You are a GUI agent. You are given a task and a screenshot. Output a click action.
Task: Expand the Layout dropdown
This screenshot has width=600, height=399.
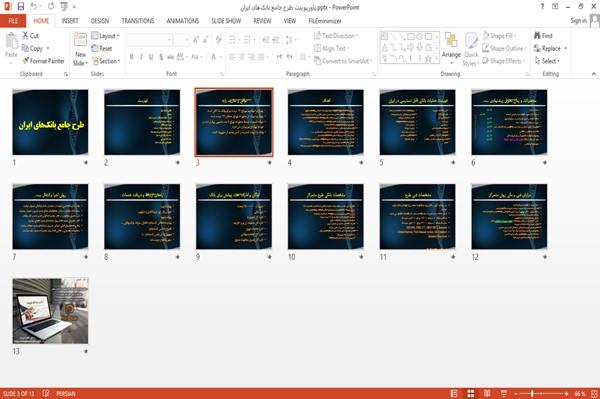click(105, 36)
